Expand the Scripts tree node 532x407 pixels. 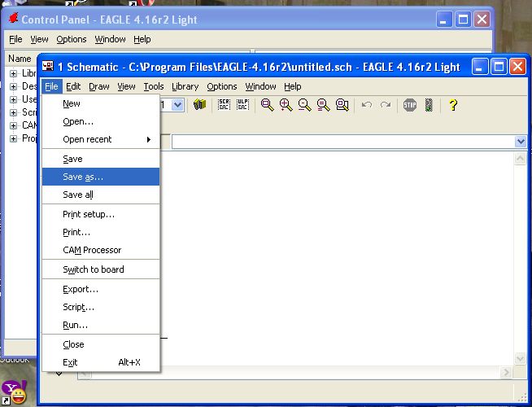(13, 112)
